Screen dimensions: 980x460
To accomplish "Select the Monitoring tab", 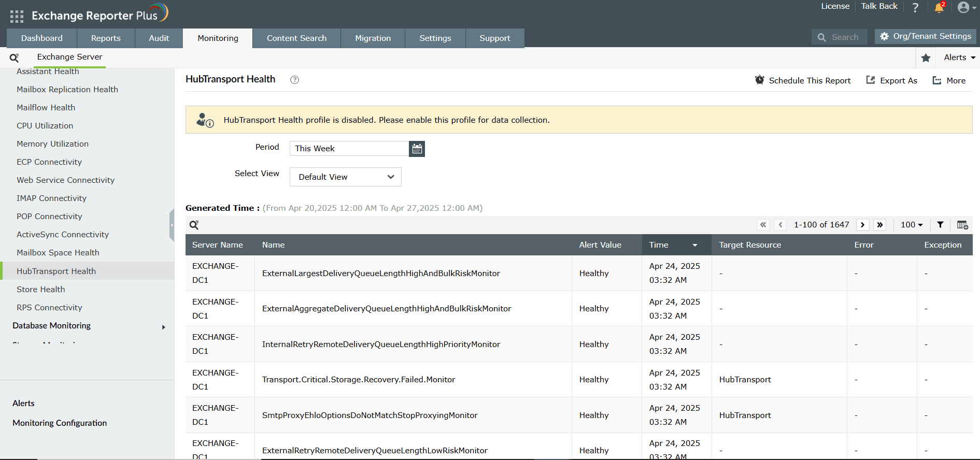I will pyautogui.click(x=218, y=38).
